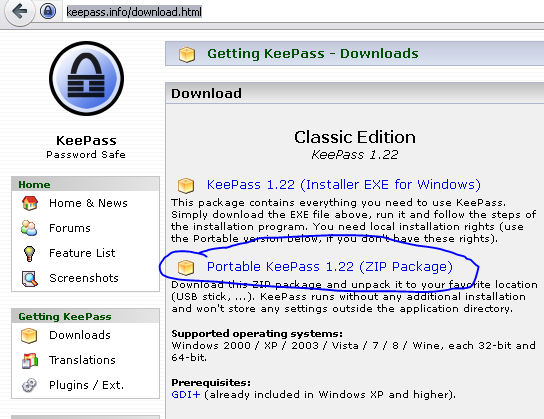The height and width of the screenshot is (419, 544).
Task: Click the KeePass padlock logo
Action: pyautogui.click(x=86, y=78)
